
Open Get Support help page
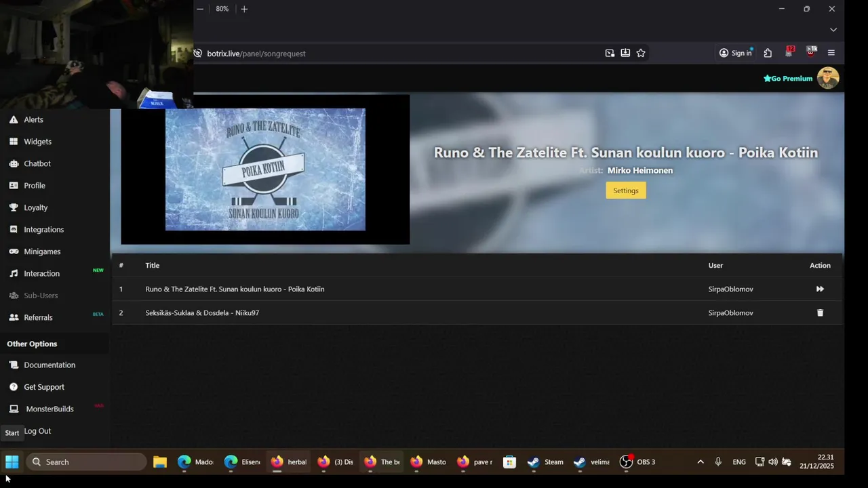44,387
